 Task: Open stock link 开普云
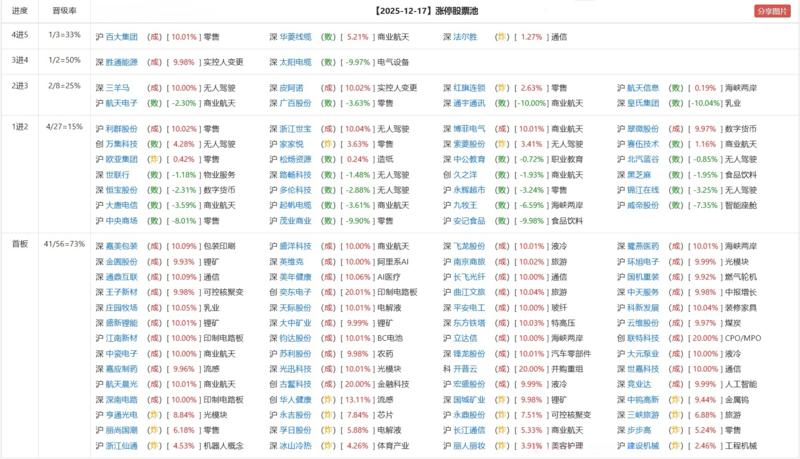point(465,369)
